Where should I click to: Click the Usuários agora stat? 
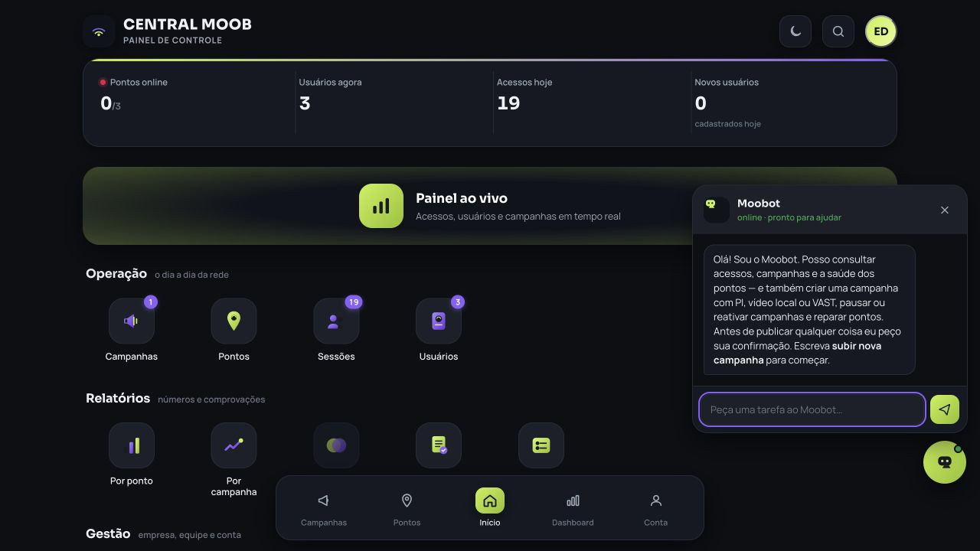[x=394, y=103]
